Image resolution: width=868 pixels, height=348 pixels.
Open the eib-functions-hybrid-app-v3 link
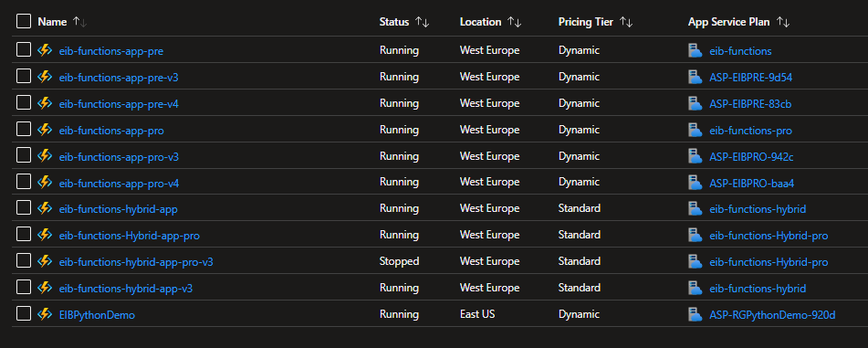(126, 289)
